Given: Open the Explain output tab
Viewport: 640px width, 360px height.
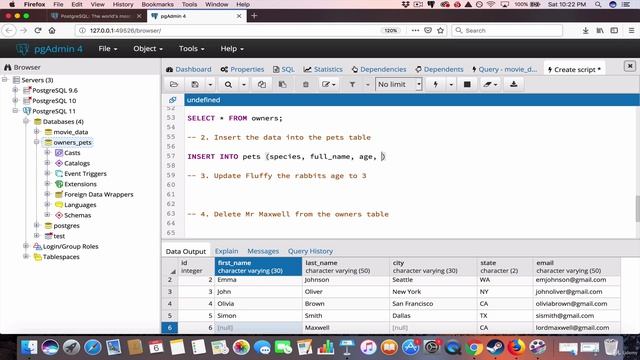Looking at the screenshot, I should click(227, 251).
